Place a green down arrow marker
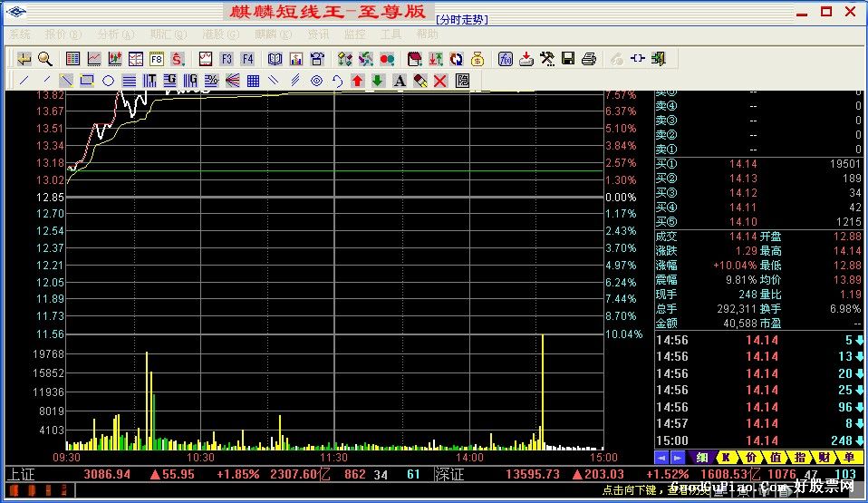Image resolution: width=868 pixels, height=503 pixels. click(378, 81)
